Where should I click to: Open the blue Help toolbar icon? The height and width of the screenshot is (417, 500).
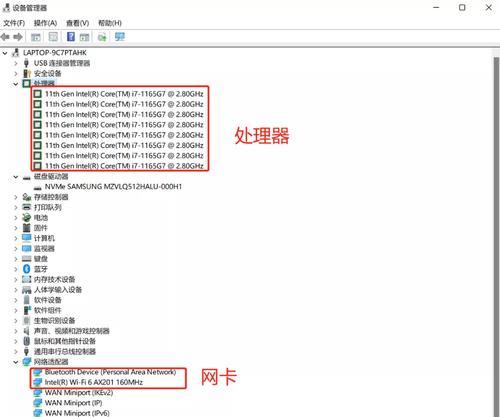(x=71, y=36)
